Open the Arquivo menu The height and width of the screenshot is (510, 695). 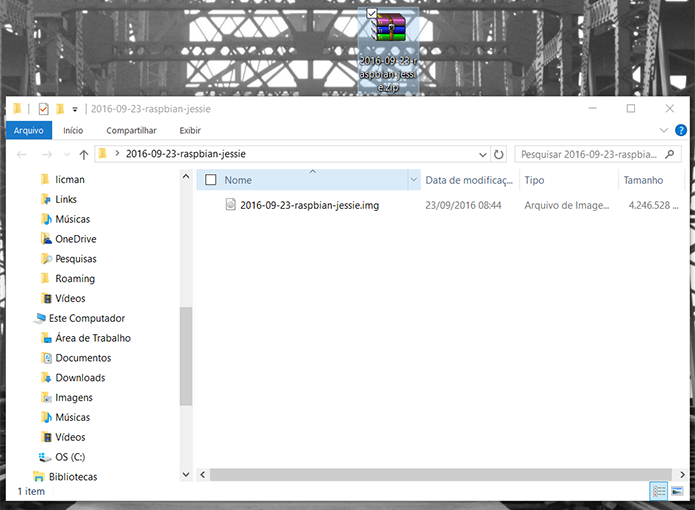click(29, 131)
